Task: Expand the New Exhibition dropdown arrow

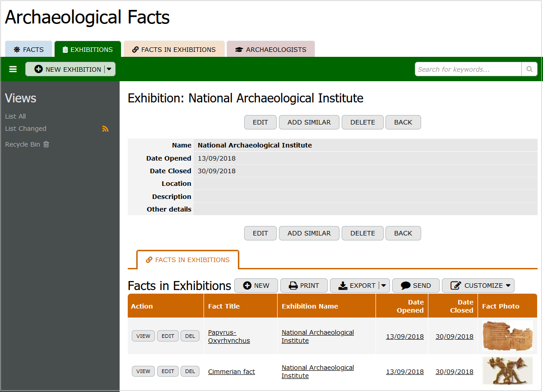Action: tap(109, 69)
